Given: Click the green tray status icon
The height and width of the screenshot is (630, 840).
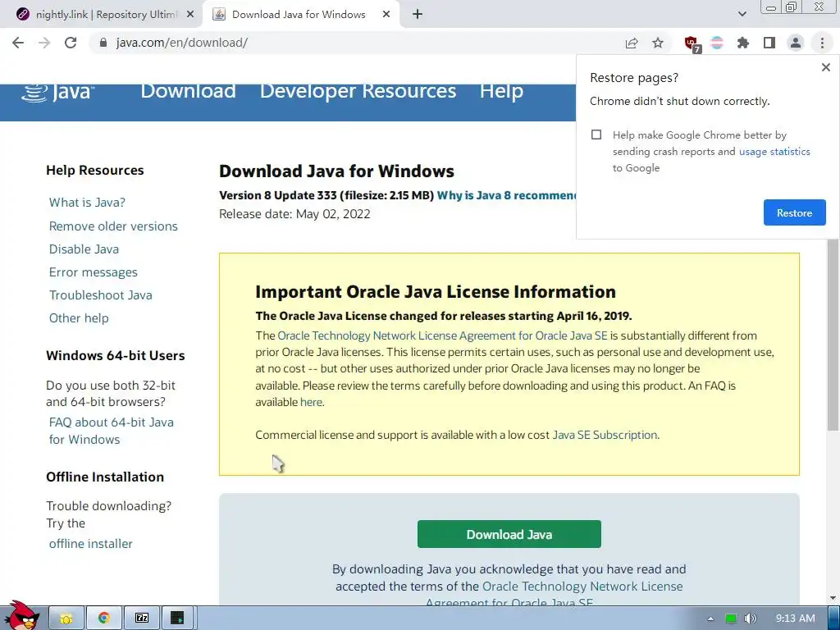Looking at the screenshot, I should (731, 619).
